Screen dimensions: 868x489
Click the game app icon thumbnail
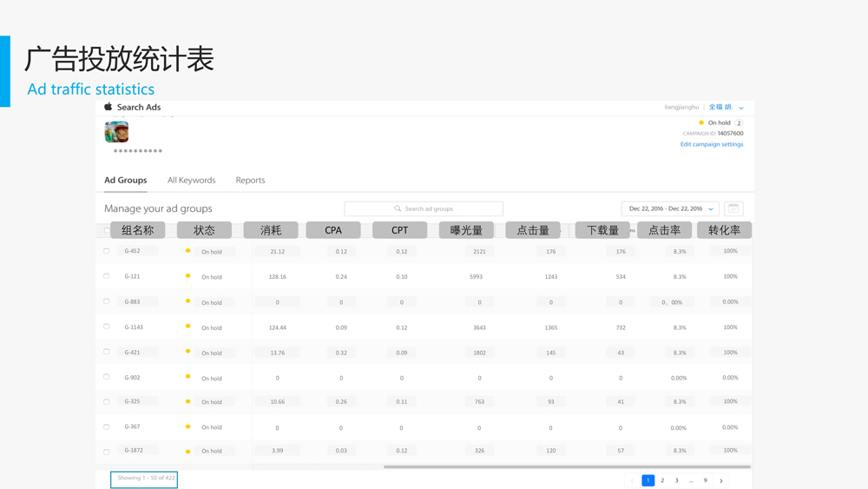[116, 131]
